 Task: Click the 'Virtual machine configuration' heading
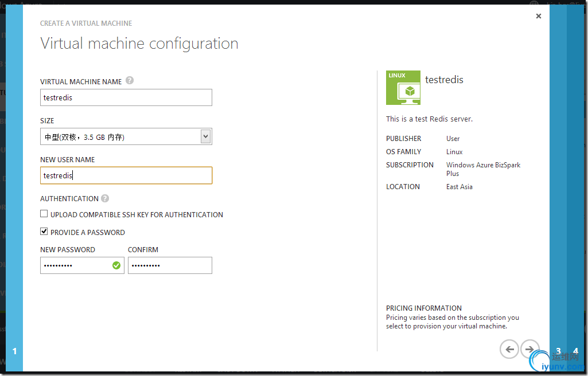pyautogui.click(x=139, y=44)
